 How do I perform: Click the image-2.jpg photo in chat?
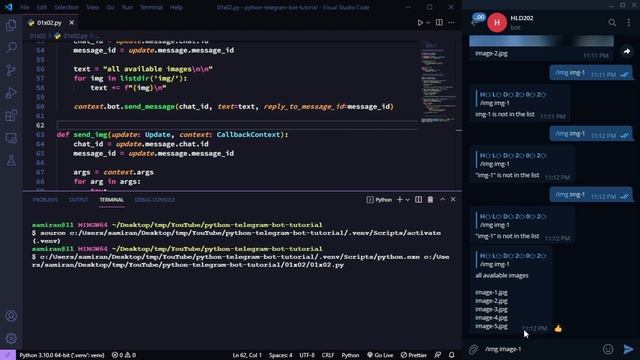(x=541, y=41)
